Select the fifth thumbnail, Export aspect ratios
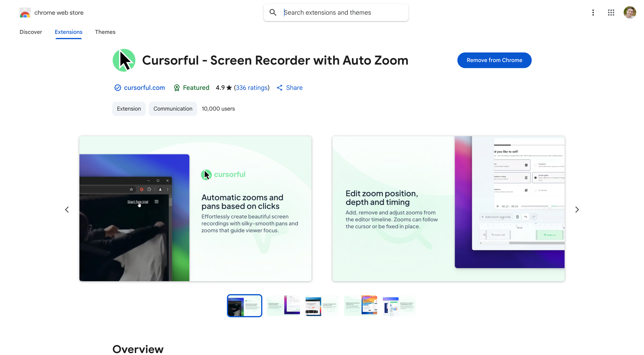 (x=399, y=306)
